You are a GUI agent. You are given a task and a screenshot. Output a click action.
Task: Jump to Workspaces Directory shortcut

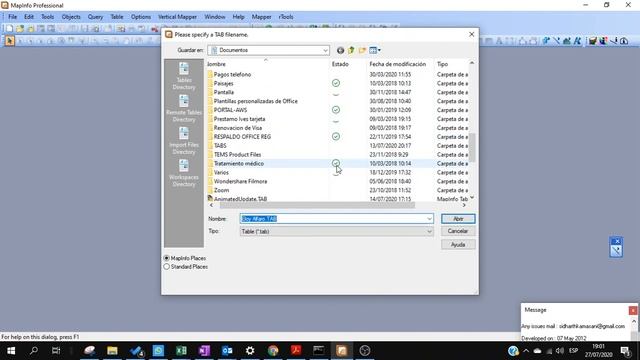(184, 173)
